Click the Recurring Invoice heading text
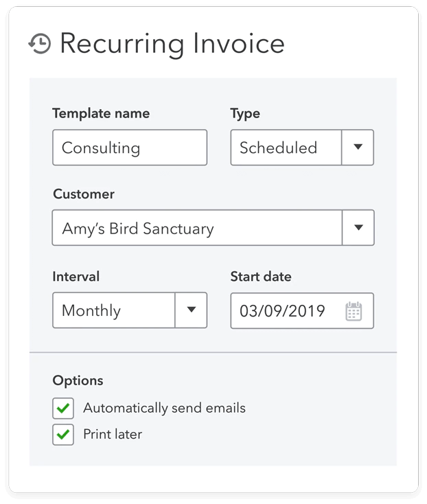The width and height of the screenshot is (427, 504). tap(172, 44)
